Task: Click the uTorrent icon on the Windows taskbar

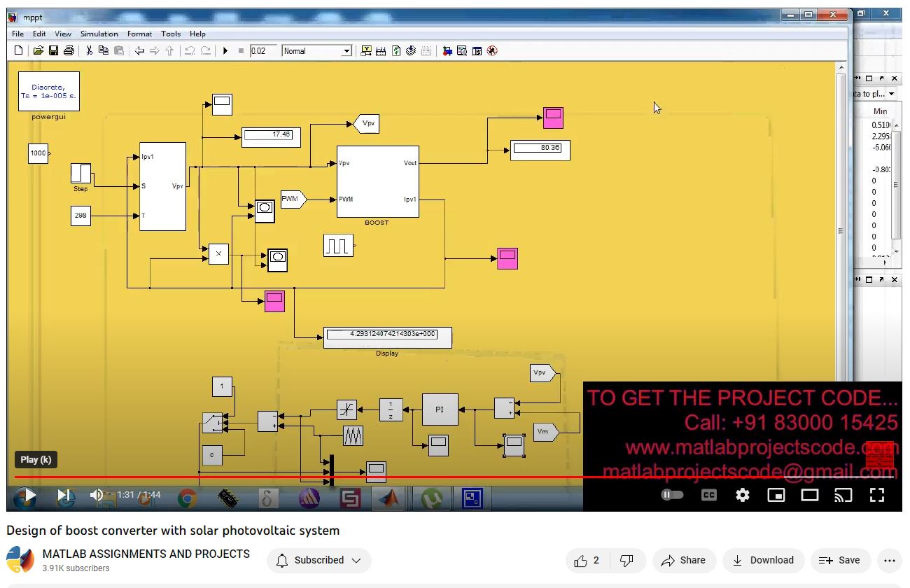Action: 433,498
